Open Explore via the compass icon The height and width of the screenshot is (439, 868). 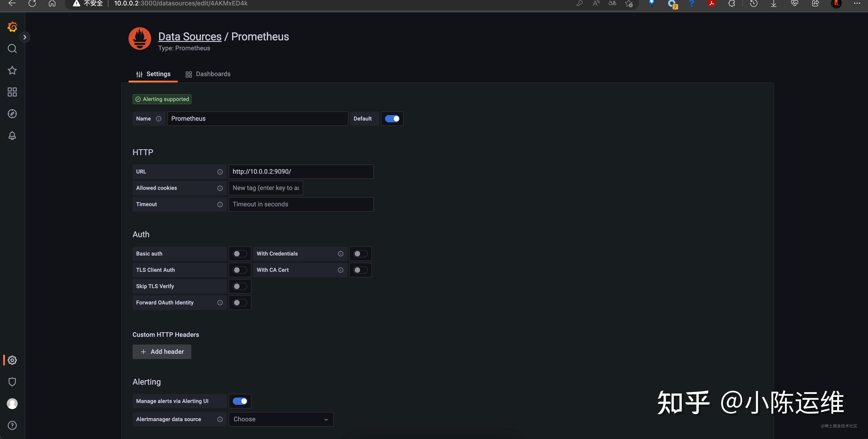point(12,113)
